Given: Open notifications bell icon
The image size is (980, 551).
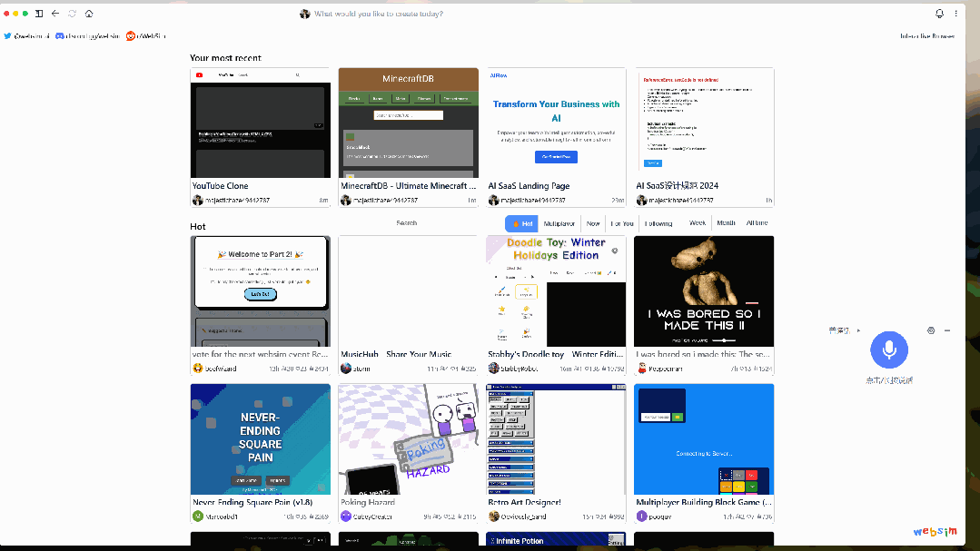Looking at the screenshot, I should point(939,14).
